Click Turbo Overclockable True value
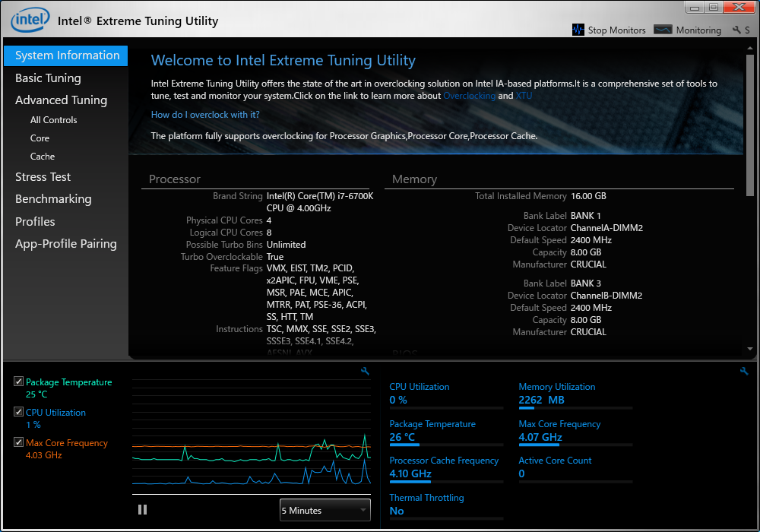Image resolution: width=760 pixels, height=532 pixels. click(275, 257)
